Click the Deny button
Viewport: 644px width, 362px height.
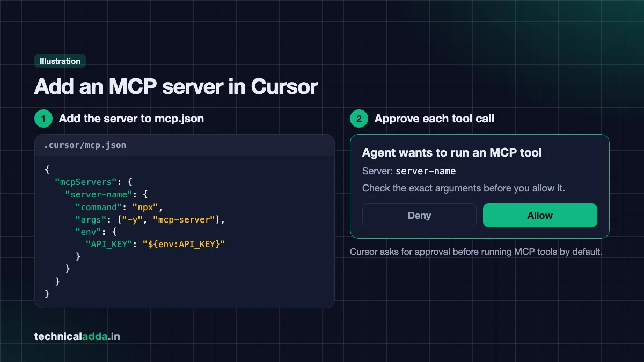419,215
